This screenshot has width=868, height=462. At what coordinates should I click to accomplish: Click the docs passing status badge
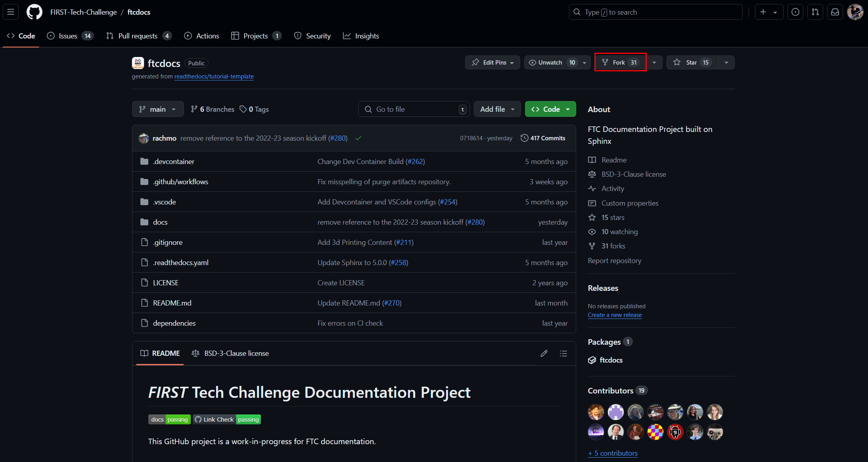click(x=169, y=420)
